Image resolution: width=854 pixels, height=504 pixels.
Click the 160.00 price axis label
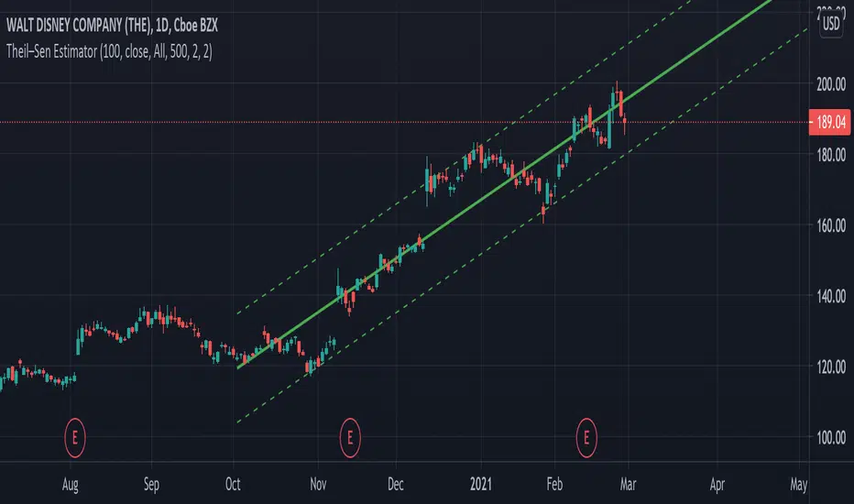pos(831,225)
